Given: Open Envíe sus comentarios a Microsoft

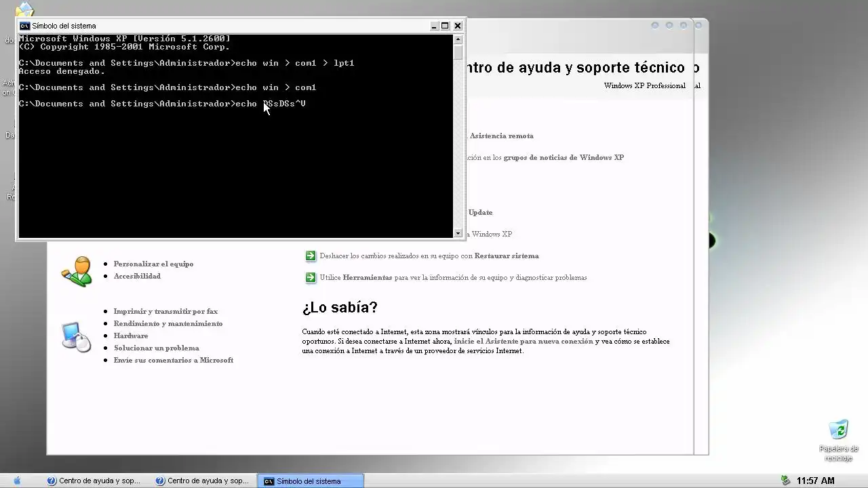Looking at the screenshot, I should coord(174,360).
